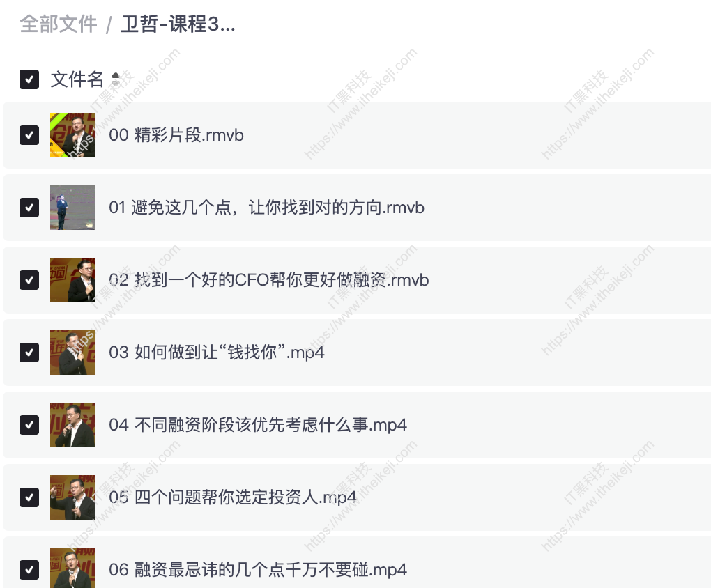Click the 卫哲-课程3... breadcrumb folder

[x=178, y=24]
